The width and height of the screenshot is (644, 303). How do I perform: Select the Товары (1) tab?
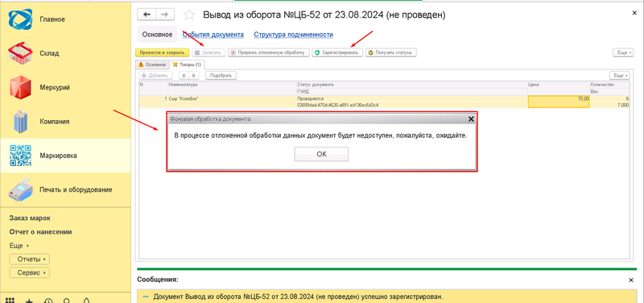187,64
